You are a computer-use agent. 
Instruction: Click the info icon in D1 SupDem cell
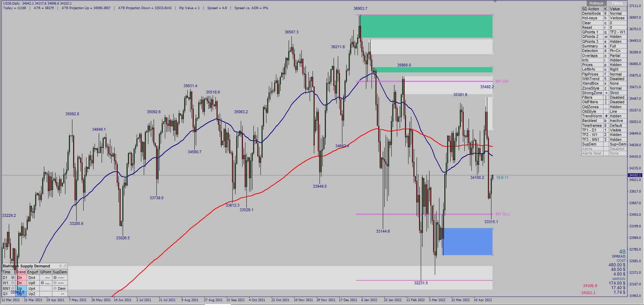click(55, 278)
